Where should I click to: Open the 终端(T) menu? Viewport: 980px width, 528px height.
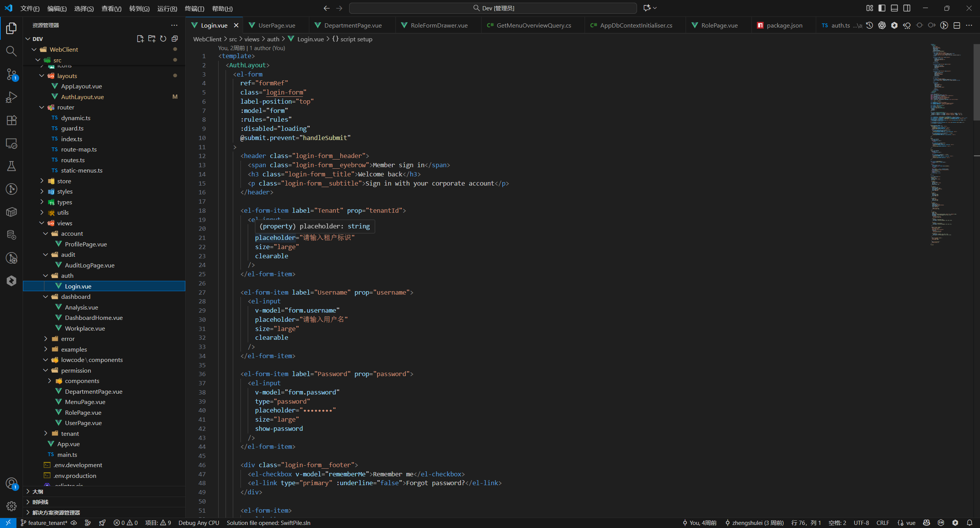pos(194,8)
